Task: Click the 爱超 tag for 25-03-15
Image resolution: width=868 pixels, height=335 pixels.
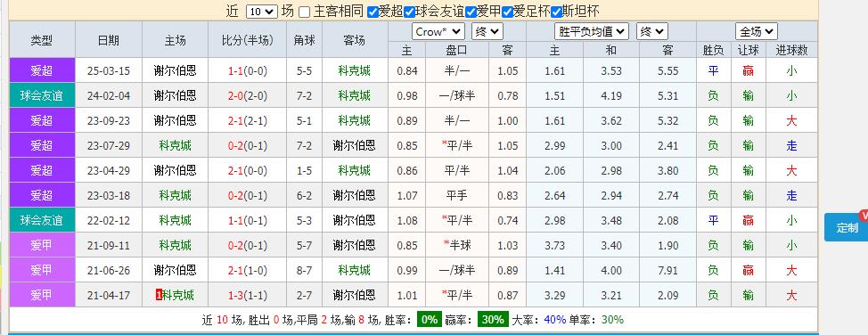Action: 42,70
